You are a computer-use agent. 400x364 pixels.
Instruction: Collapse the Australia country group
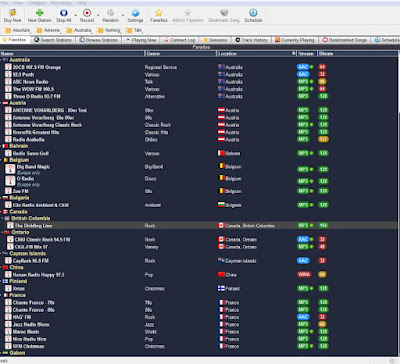(x=1, y=60)
